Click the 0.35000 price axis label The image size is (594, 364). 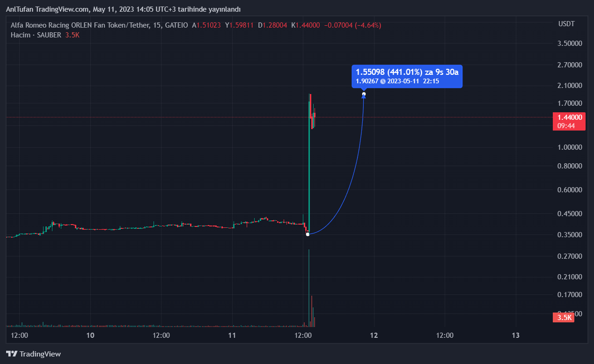[x=569, y=234]
